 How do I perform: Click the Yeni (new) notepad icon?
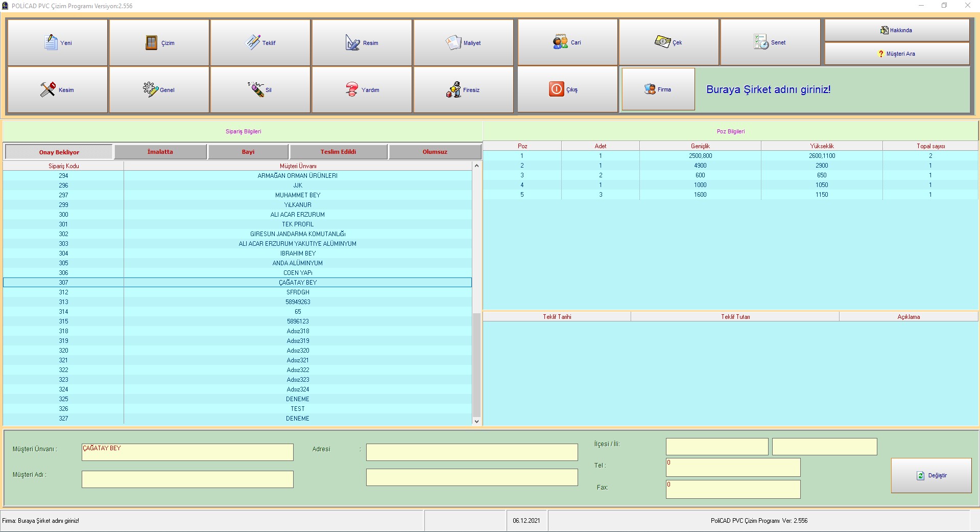[51, 42]
